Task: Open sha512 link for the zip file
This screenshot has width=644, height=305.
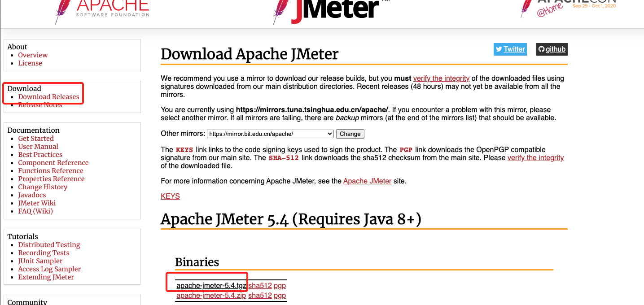Action: (260, 296)
